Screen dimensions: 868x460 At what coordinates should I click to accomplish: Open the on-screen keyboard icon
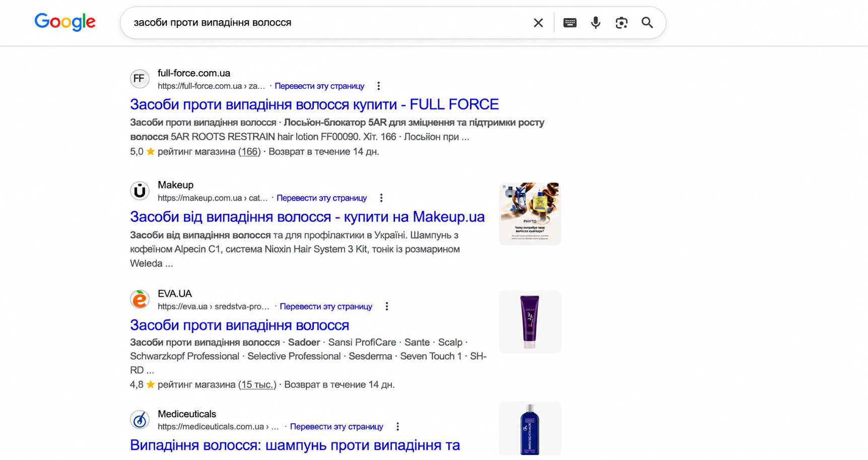coord(570,23)
